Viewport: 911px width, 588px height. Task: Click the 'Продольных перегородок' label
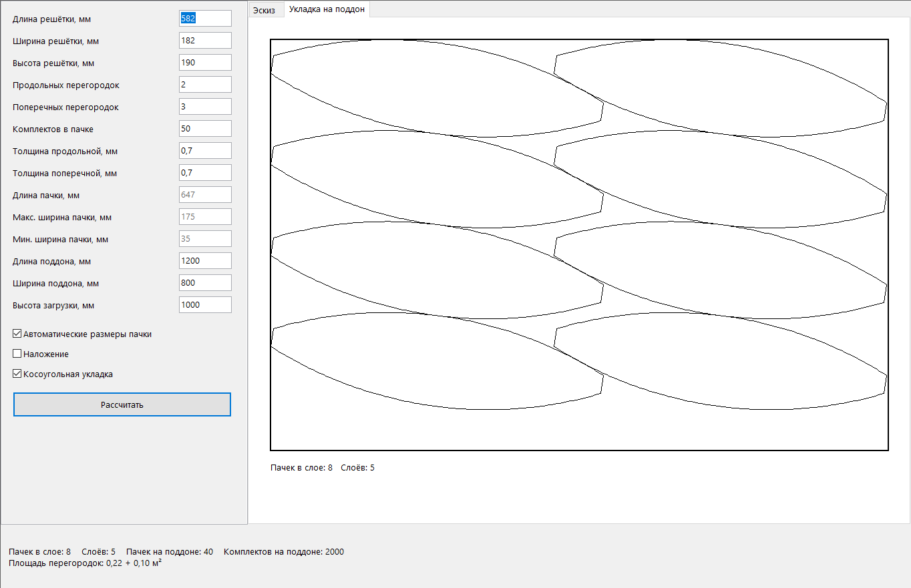tap(66, 85)
